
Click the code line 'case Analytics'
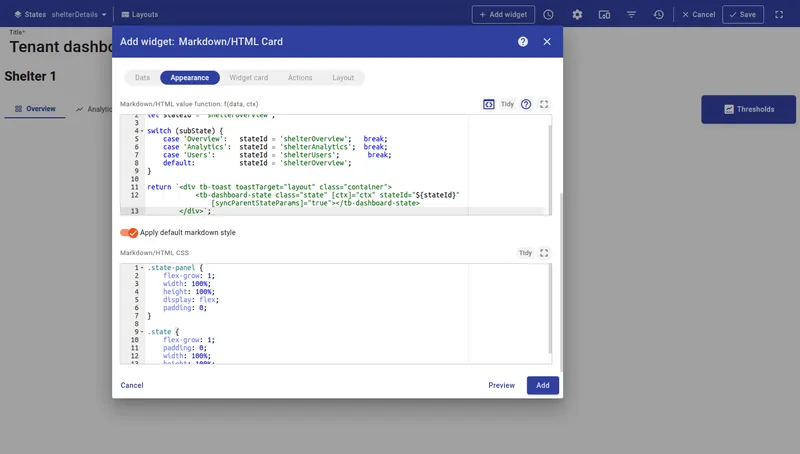pos(275,147)
